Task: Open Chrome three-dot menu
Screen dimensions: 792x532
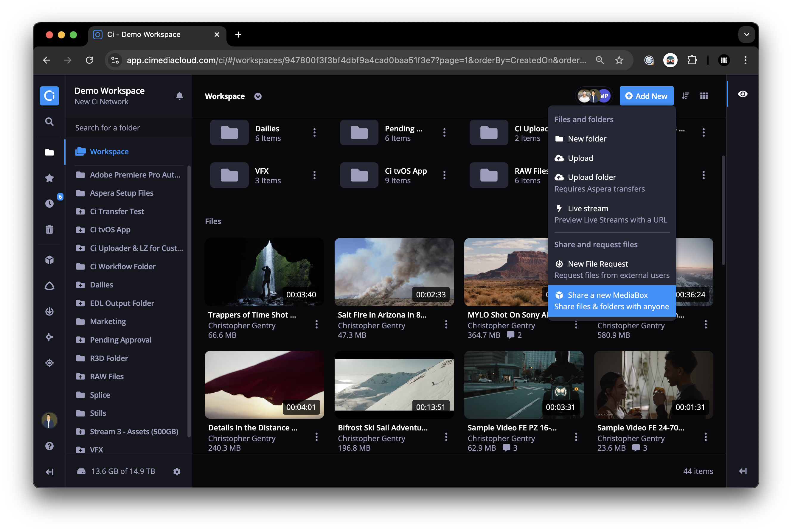Action: point(745,60)
